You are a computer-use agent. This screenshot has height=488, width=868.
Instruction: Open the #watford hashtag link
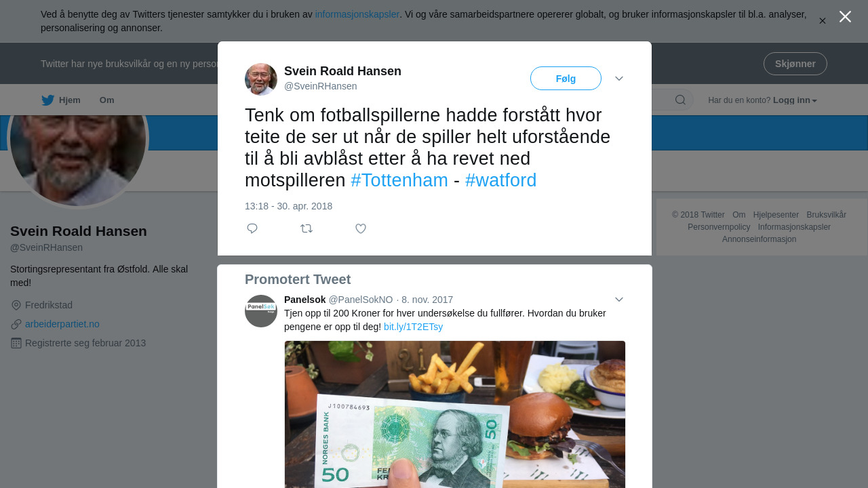(x=501, y=180)
